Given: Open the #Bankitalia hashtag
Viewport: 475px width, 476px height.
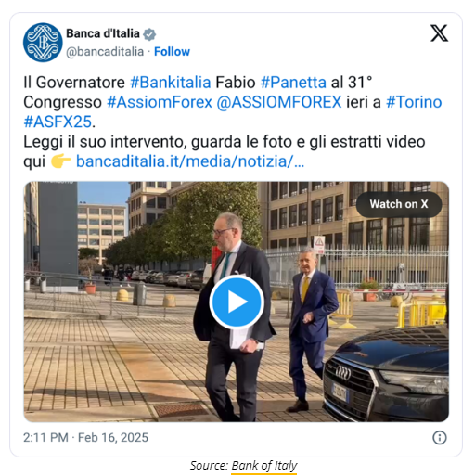Looking at the screenshot, I should pyautogui.click(x=171, y=83).
